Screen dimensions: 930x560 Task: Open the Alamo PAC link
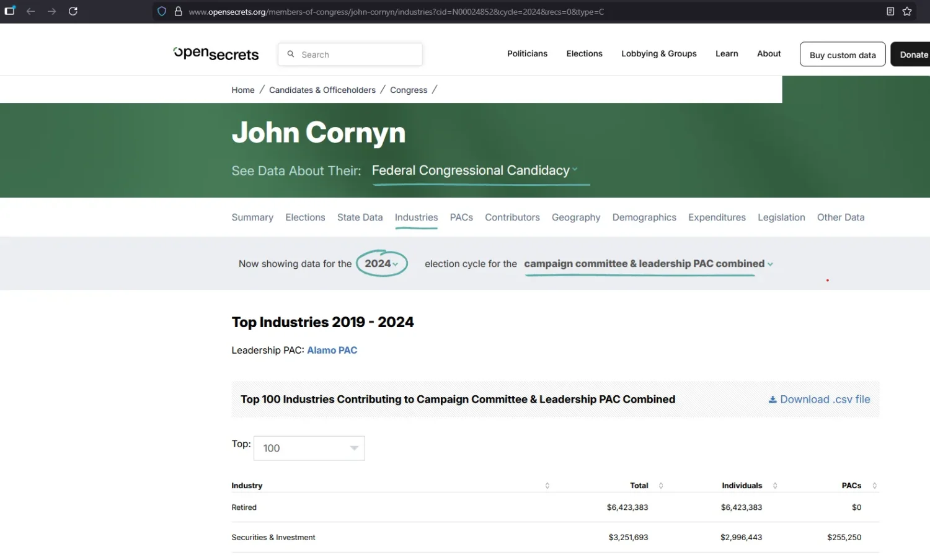[332, 350]
